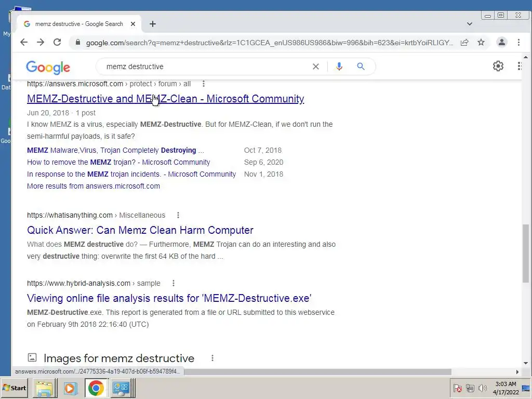Screen dimensions: 532x399
Task: Submit search with magnifying glass icon
Action: point(361,66)
